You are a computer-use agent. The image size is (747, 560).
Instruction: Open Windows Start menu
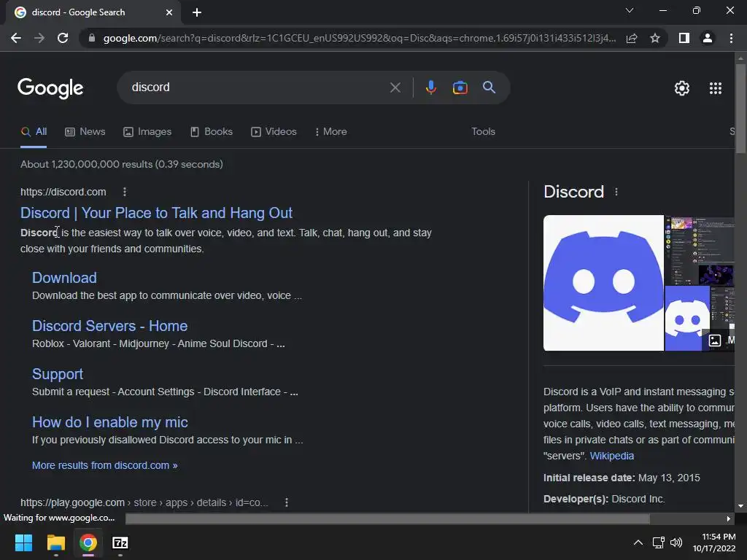(x=23, y=542)
